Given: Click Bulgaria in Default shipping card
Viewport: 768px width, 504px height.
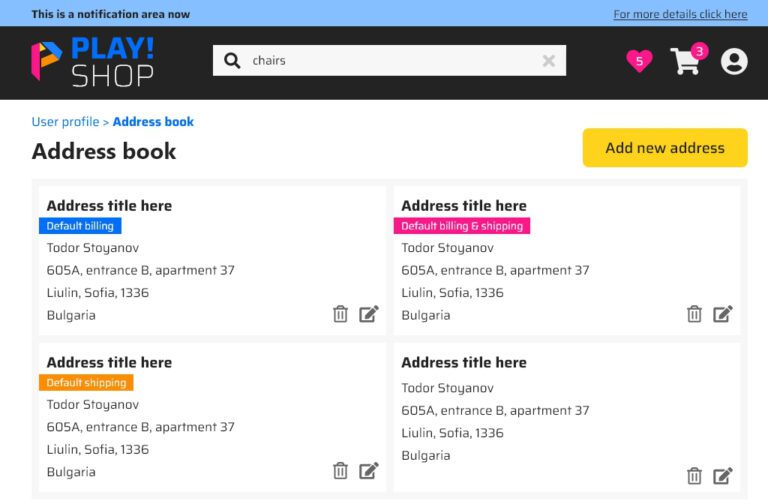Looking at the screenshot, I should (71, 472).
